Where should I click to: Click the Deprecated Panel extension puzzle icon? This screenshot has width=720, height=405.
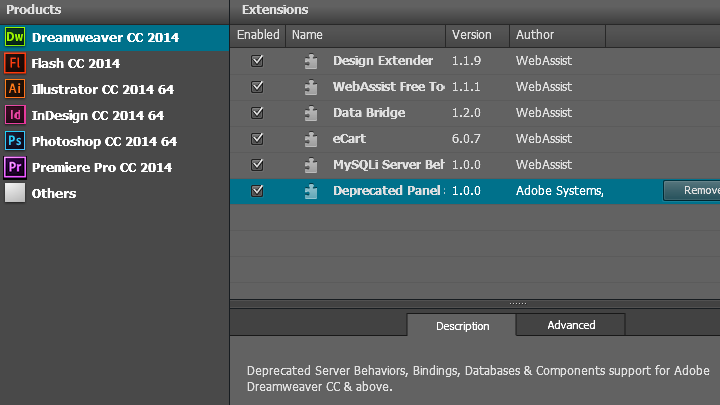pyautogui.click(x=311, y=191)
